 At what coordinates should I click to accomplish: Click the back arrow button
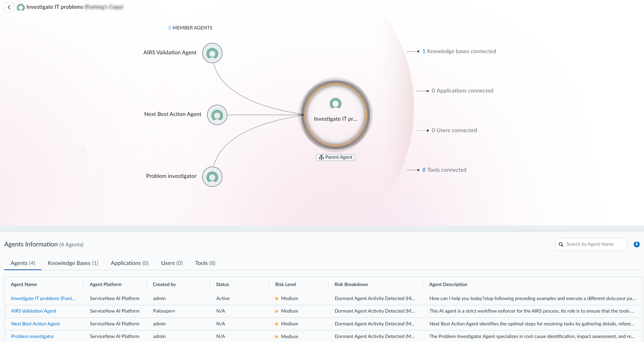click(9, 7)
